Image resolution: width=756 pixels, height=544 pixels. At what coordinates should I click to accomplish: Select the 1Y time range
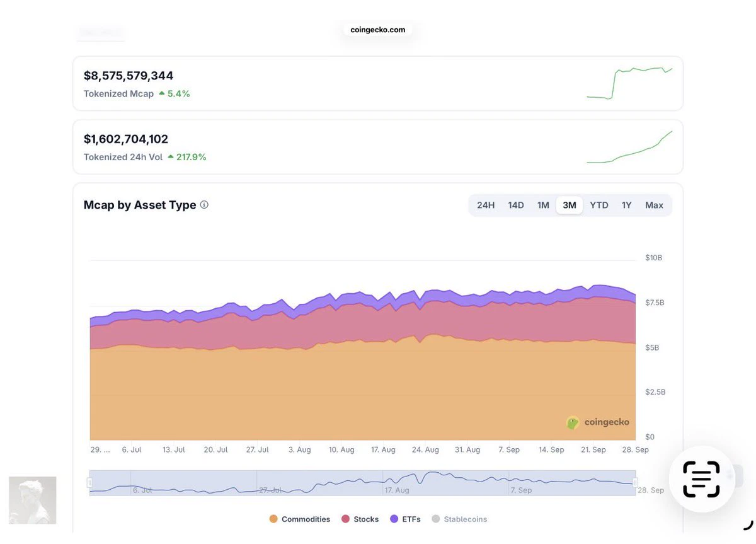pyautogui.click(x=627, y=205)
